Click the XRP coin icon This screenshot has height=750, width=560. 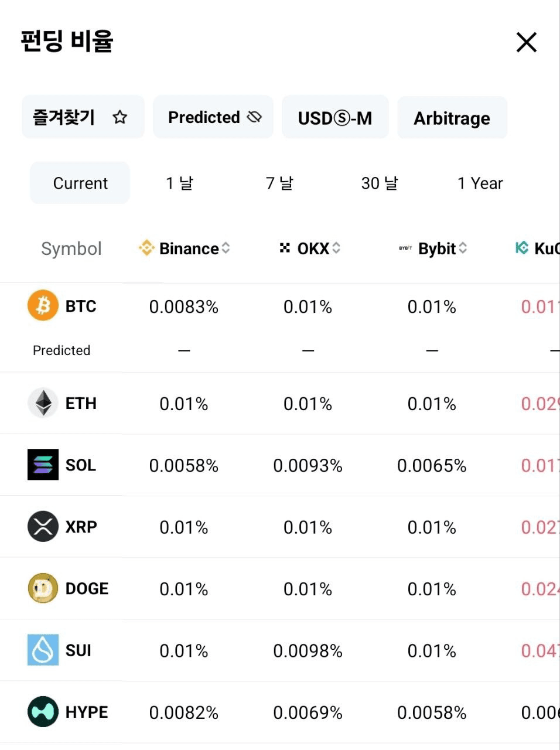pyautogui.click(x=43, y=526)
